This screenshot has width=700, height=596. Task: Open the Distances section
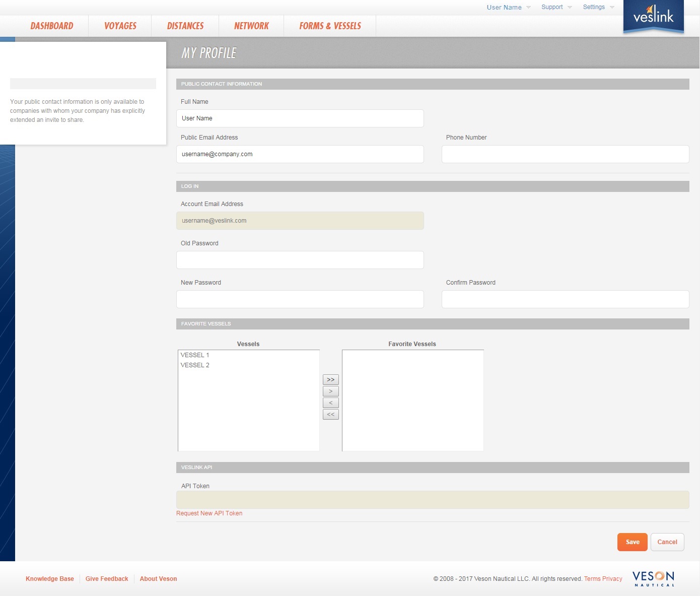click(185, 26)
